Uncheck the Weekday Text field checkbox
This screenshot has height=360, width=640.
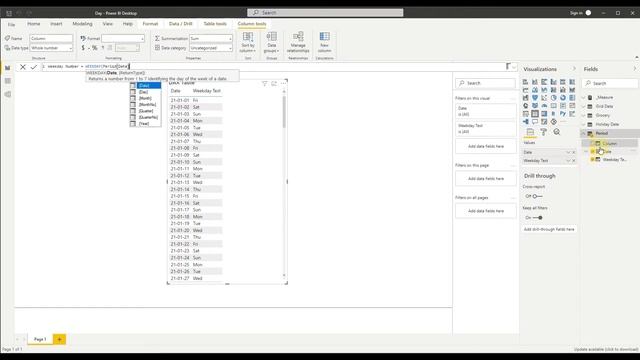592,160
